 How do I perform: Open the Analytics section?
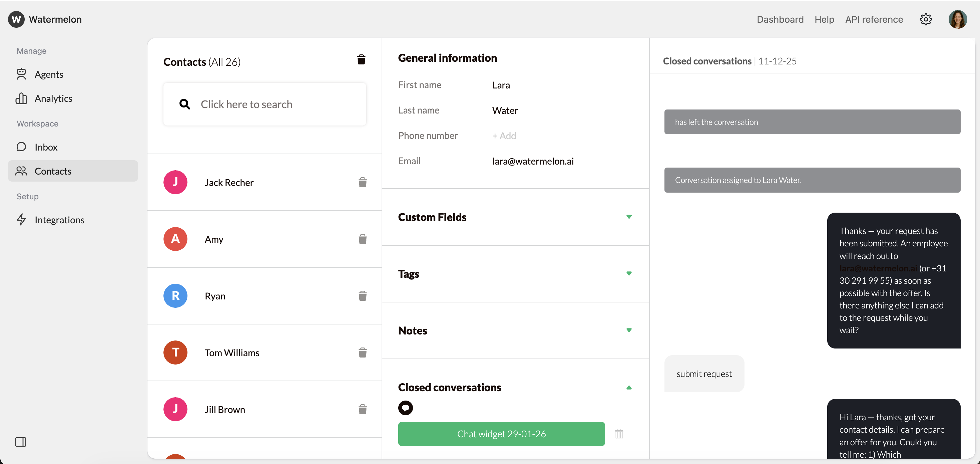53,98
